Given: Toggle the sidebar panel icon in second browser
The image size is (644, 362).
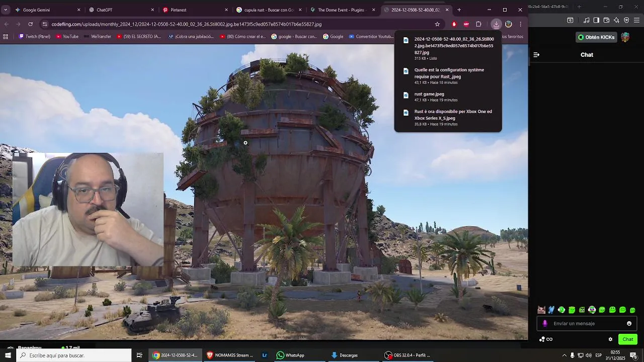Looking at the screenshot, I should pyautogui.click(x=596, y=20).
